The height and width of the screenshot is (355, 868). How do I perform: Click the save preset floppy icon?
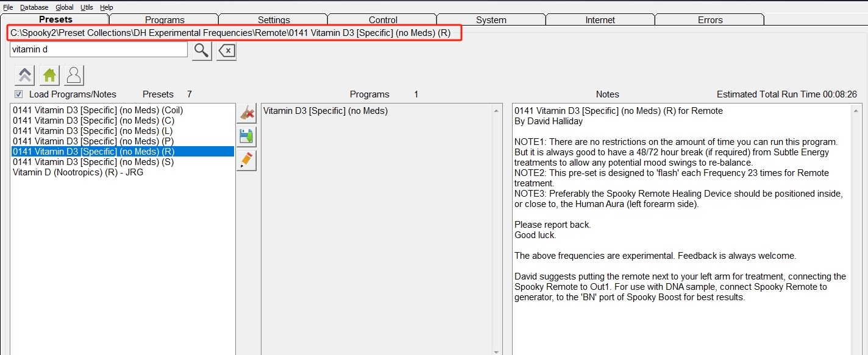click(x=246, y=137)
